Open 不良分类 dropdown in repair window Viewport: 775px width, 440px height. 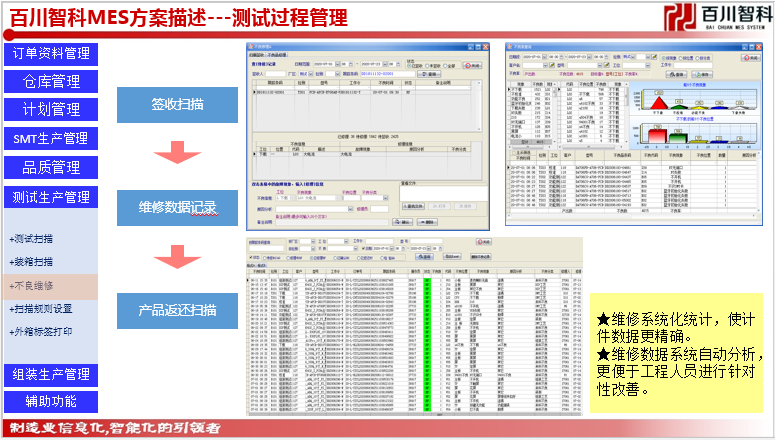pos(386,198)
